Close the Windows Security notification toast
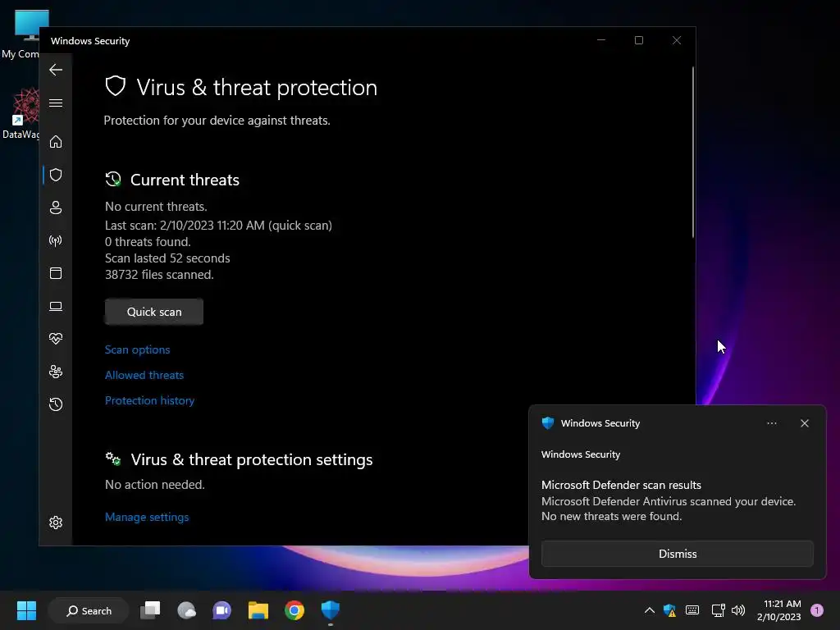840x630 pixels. [x=805, y=423]
